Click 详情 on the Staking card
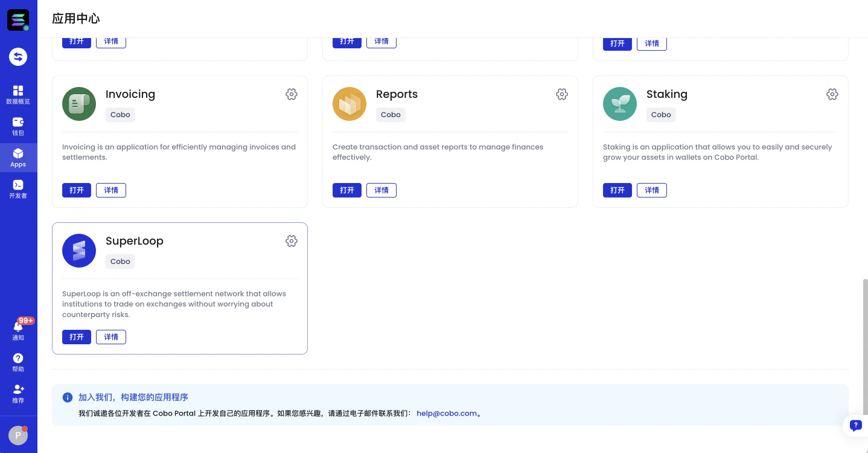 coord(652,190)
